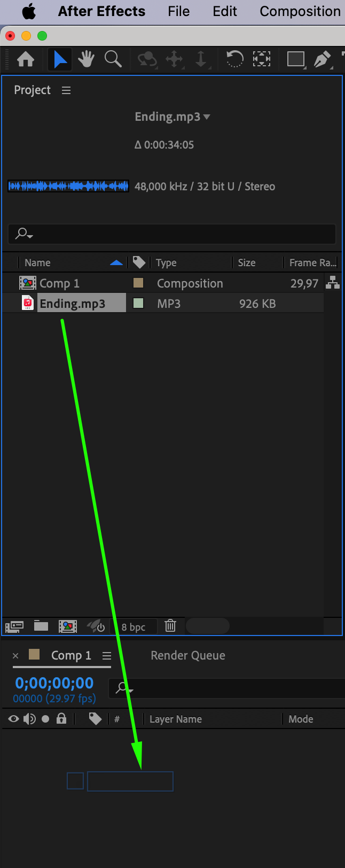Toggle the audio speaker column switch
The height and width of the screenshot is (868, 345).
click(x=29, y=719)
